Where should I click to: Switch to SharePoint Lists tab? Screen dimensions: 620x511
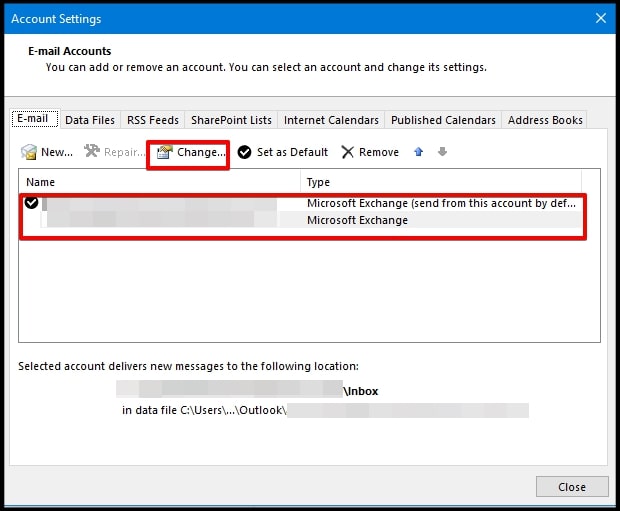pyautogui.click(x=231, y=120)
